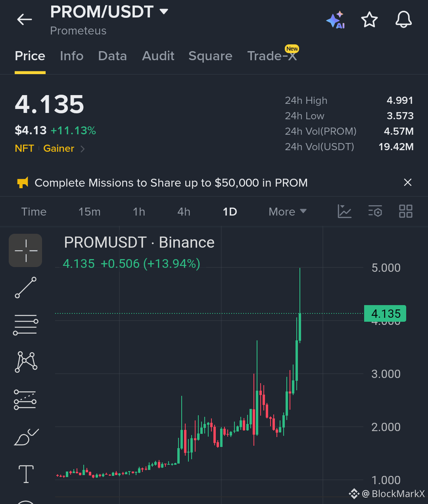
Task: Open chart settings list-gear icon
Action: [375, 211]
